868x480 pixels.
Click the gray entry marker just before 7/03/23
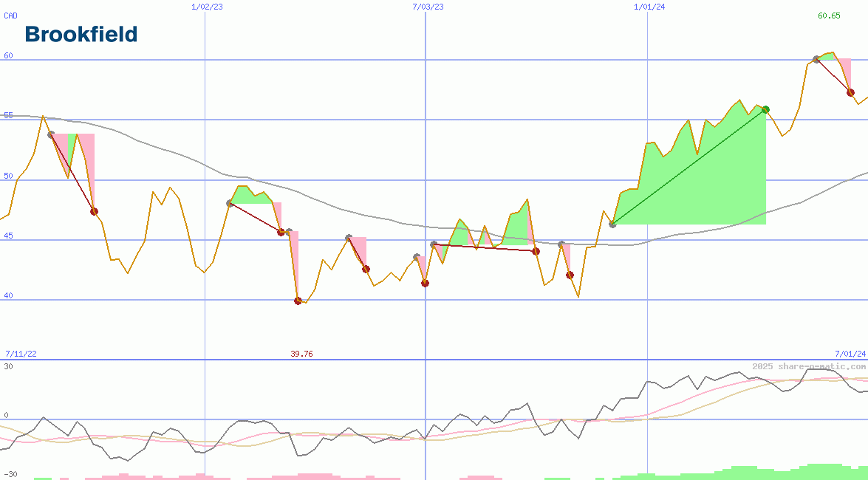(417, 257)
